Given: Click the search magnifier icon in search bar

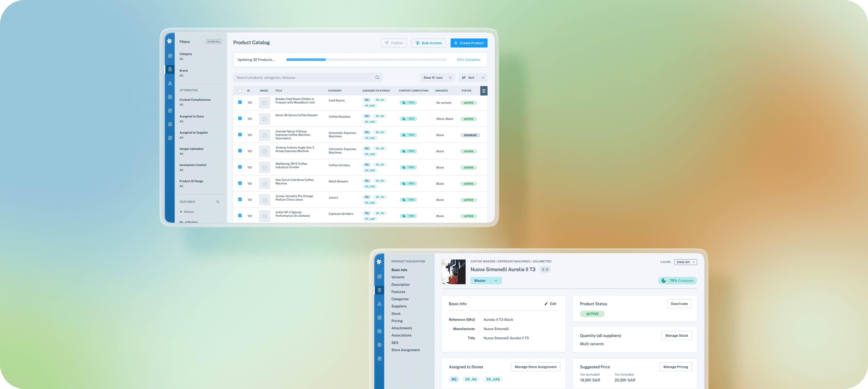Looking at the screenshot, I should 377,78.
